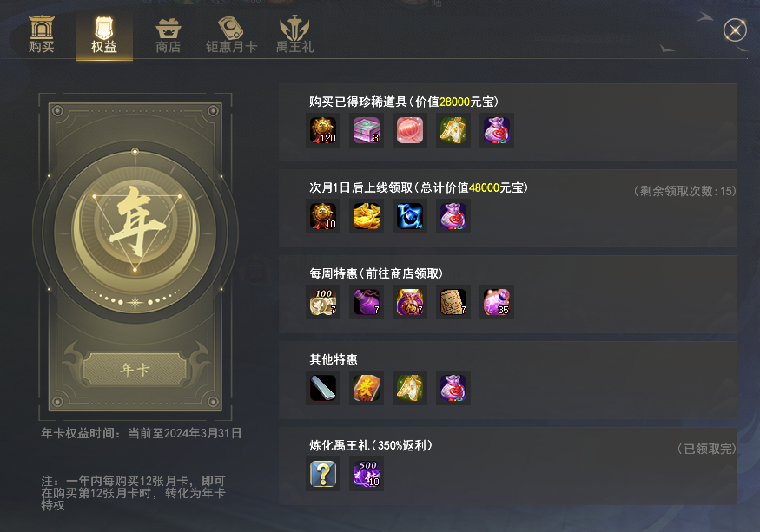
Task: Select the pink lantern item icon
Action: point(410,130)
